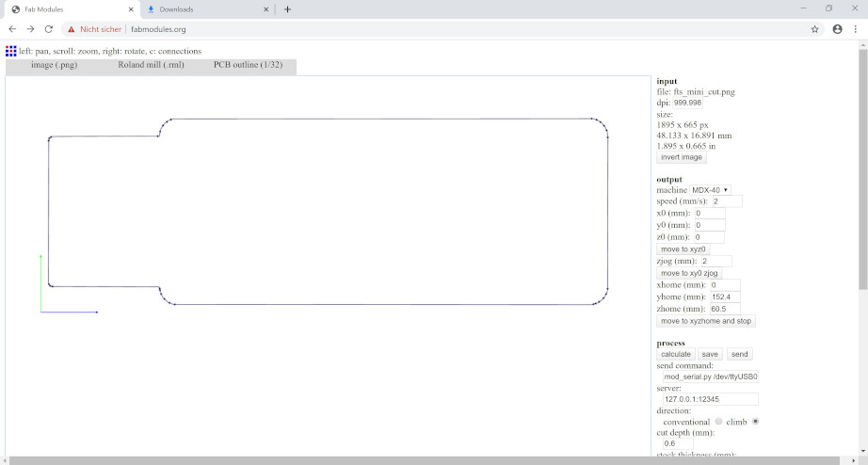Select the climb direction radio button
This screenshot has height=465, width=868.
(x=755, y=422)
